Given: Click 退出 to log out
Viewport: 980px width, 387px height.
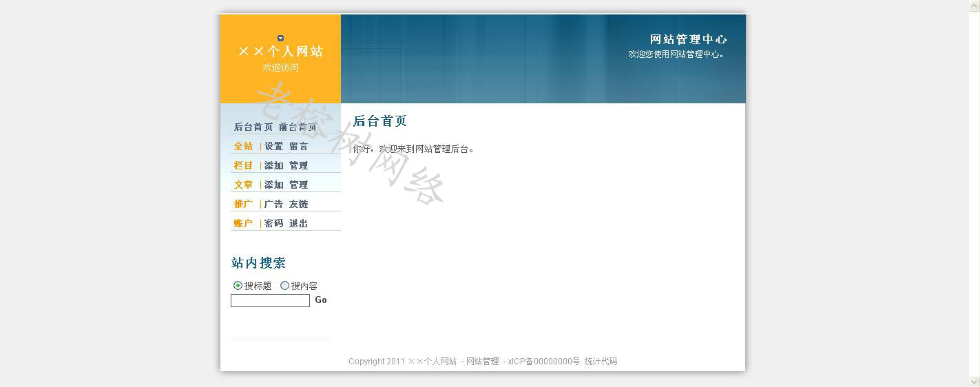Looking at the screenshot, I should 299,223.
